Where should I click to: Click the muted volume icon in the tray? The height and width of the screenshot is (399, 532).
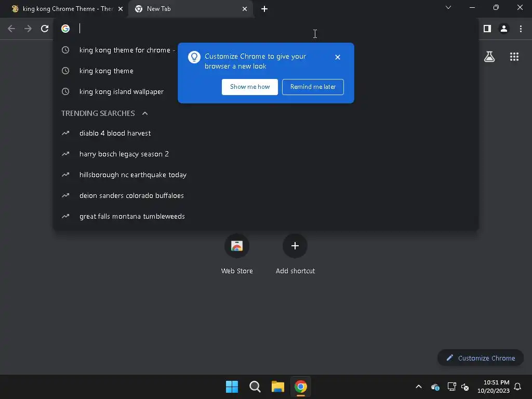(465, 387)
